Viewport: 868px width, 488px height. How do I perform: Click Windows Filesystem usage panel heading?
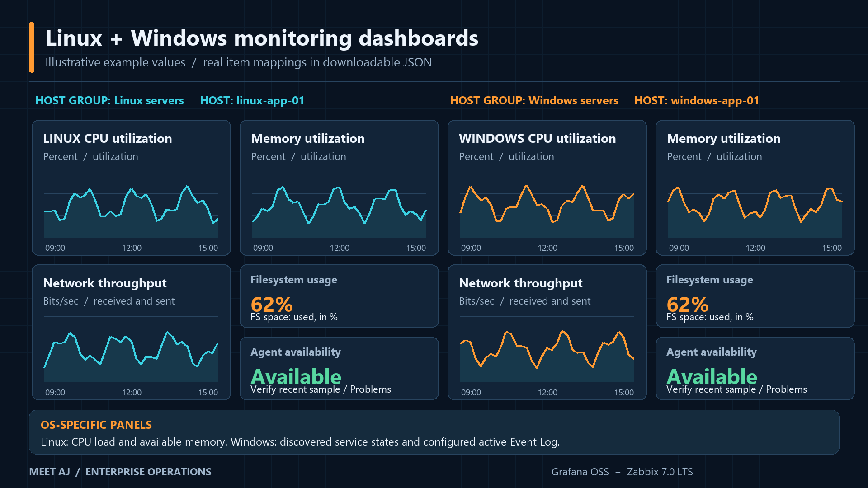(x=710, y=280)
